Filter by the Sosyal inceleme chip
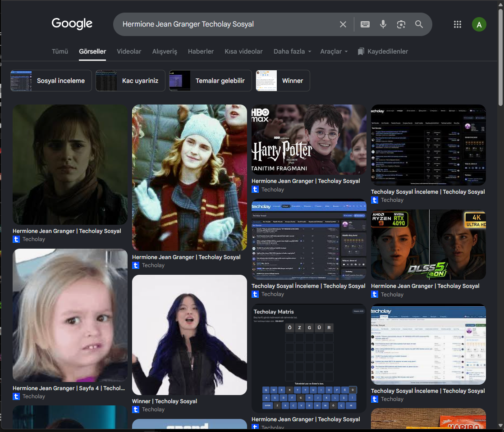The width and height of the screenshot is (504, 432). tap(51, 81)
